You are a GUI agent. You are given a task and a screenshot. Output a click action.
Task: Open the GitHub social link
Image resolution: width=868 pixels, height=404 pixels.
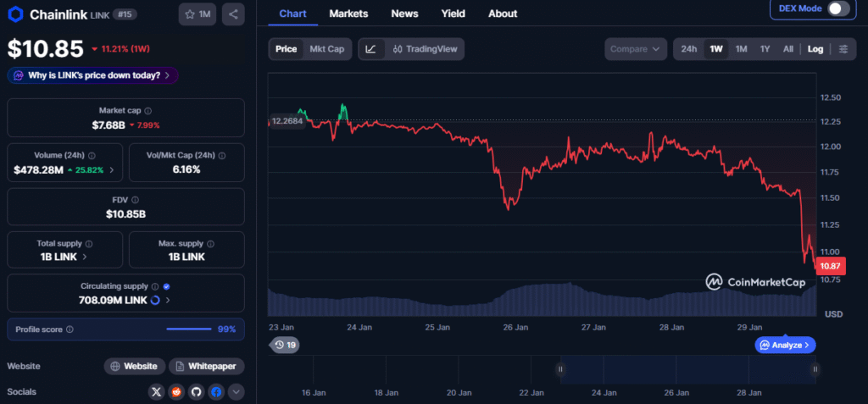point(196,391)
